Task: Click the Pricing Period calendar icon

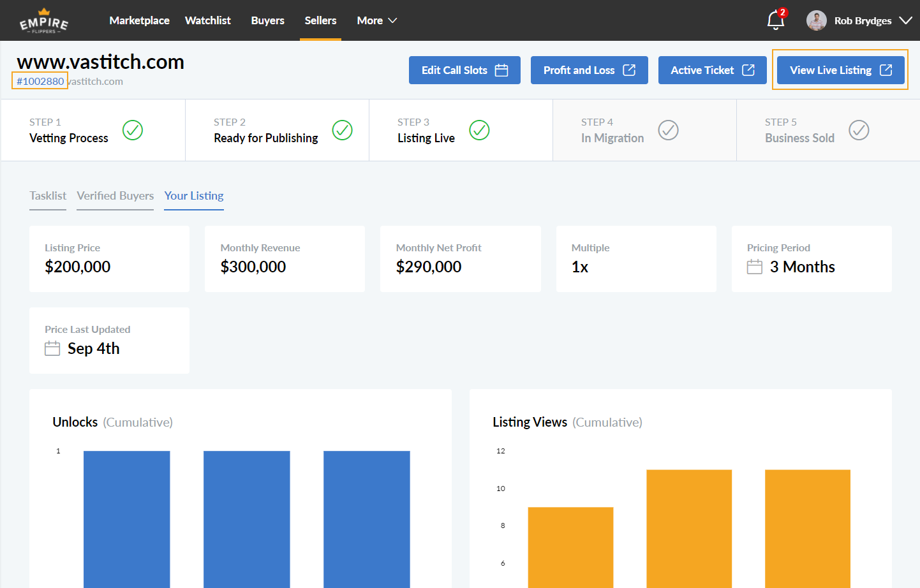Action: [755, 267]
